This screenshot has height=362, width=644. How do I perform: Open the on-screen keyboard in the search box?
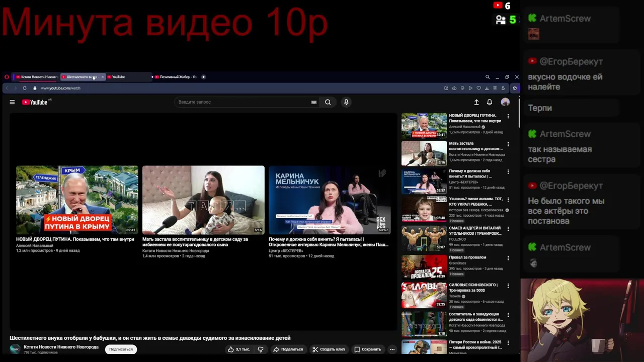click(314, 102)
